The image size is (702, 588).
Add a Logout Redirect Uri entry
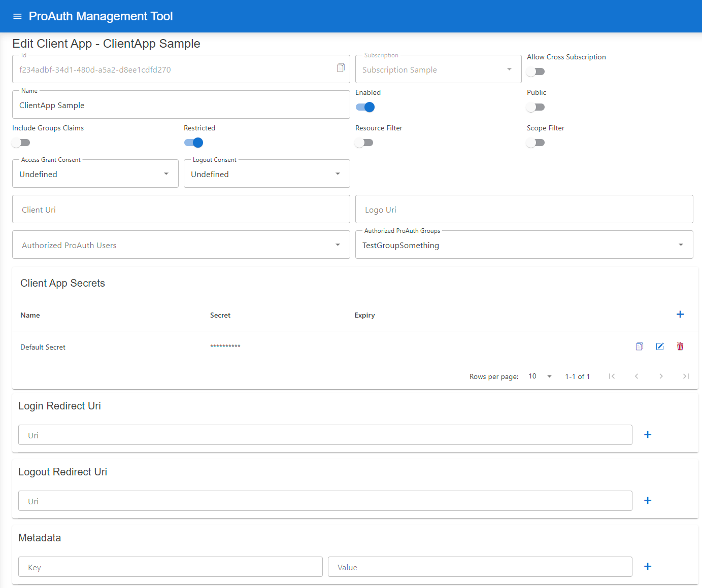coord(648,500)
